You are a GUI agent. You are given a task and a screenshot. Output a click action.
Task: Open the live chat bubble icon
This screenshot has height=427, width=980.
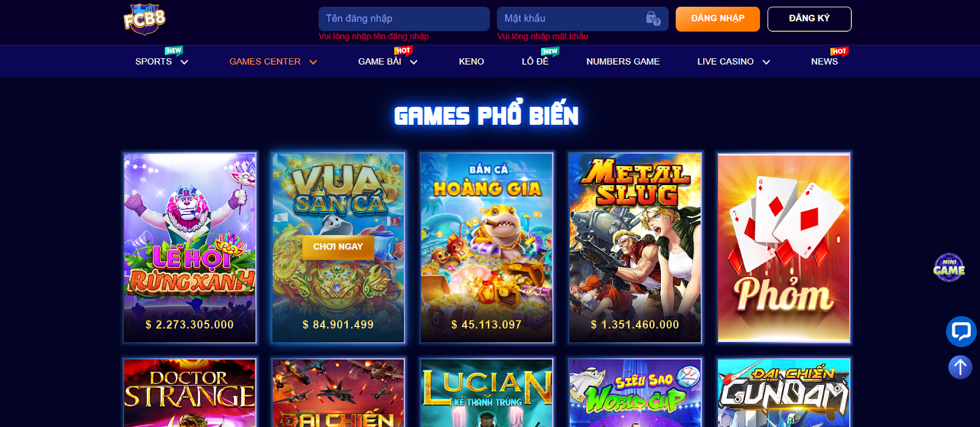[961, 331]
